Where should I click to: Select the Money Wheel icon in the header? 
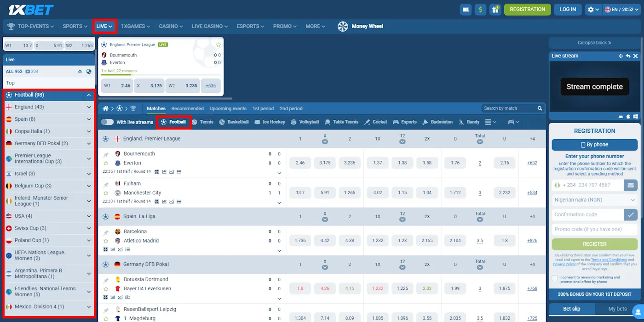(x=342, y=26)
